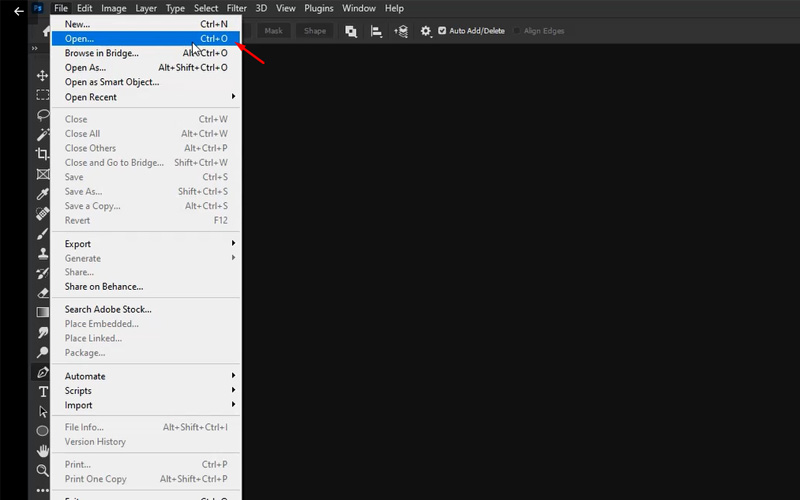Image resolution: width=800 pixels, height=500 pixels.
Task: Choose Share on Behance...
Action: click(145, 287)
